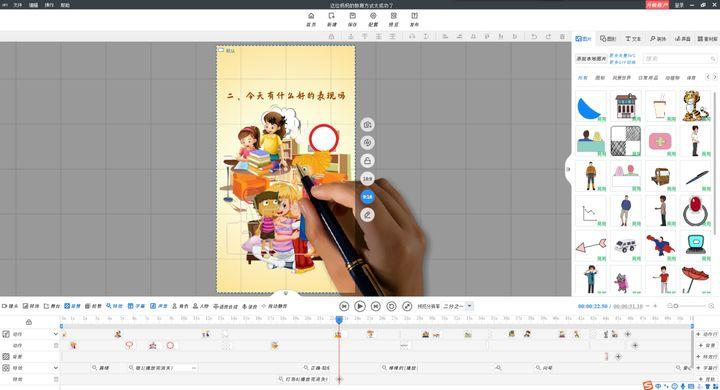Image resolution: width=720 pixels, height=390 pixels.
Task: Save the project with the floppy-disk Save icon
Action: tap(352, 19)
